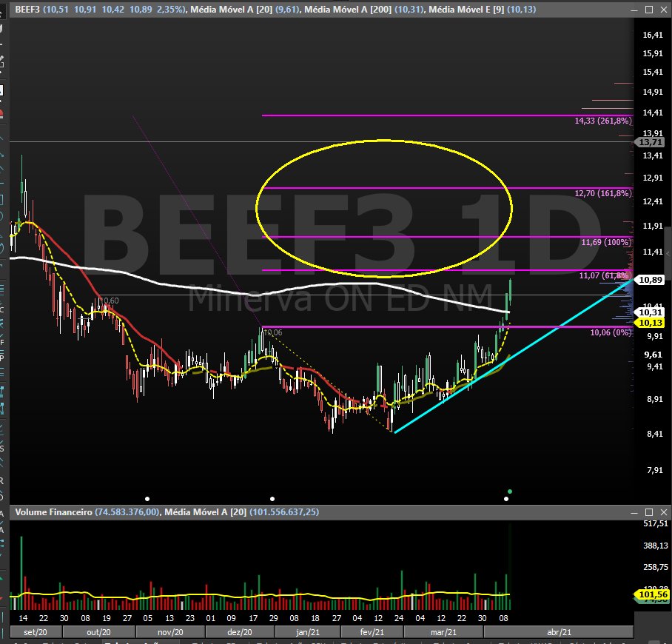Select the cyan ascending trendline

coord(514,355)
